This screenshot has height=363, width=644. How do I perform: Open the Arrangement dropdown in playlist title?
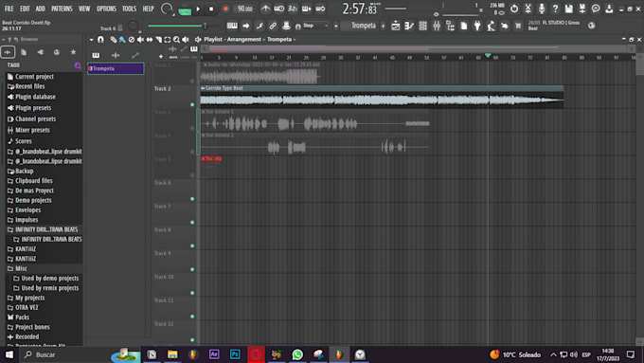(246, 39)
